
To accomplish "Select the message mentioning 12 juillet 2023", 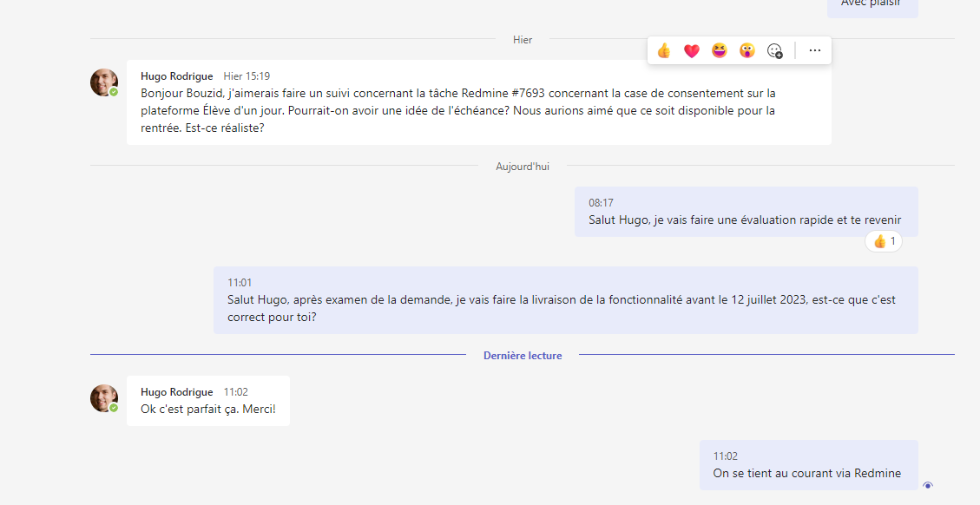I will pyautogui.click(x=564, y=308).
